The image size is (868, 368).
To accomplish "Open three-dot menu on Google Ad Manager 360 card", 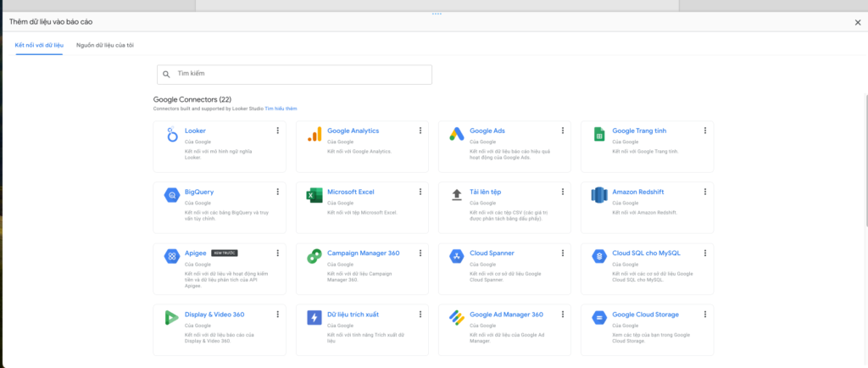I will pyautogui.click(x=563, y=314).
